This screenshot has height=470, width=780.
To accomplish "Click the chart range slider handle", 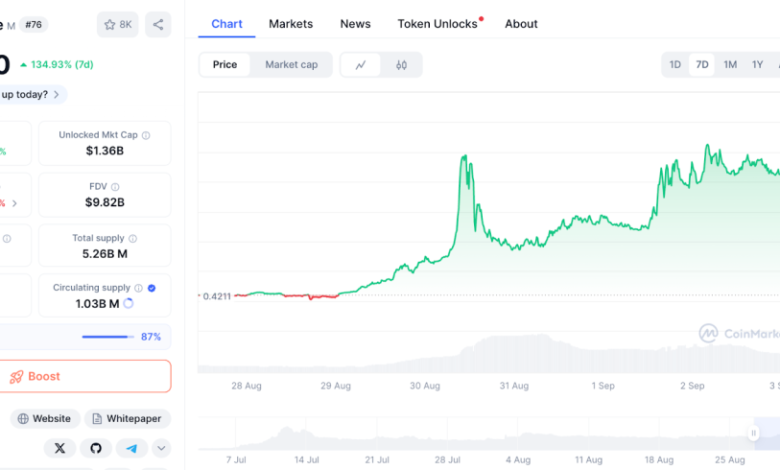I will point(754,432).
